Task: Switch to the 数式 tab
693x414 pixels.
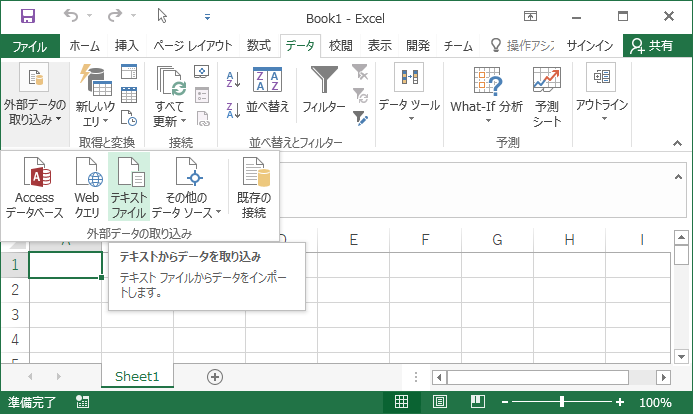Action: pos(259,46)
